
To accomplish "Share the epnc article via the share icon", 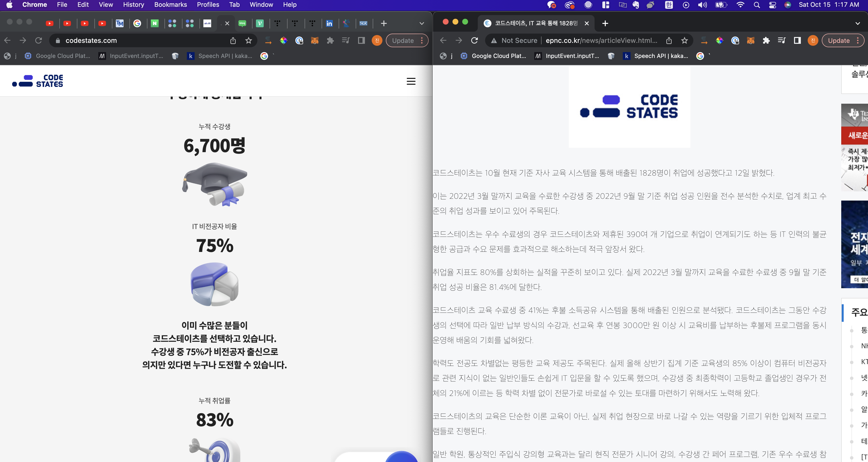I will click(x=669, y=40).
